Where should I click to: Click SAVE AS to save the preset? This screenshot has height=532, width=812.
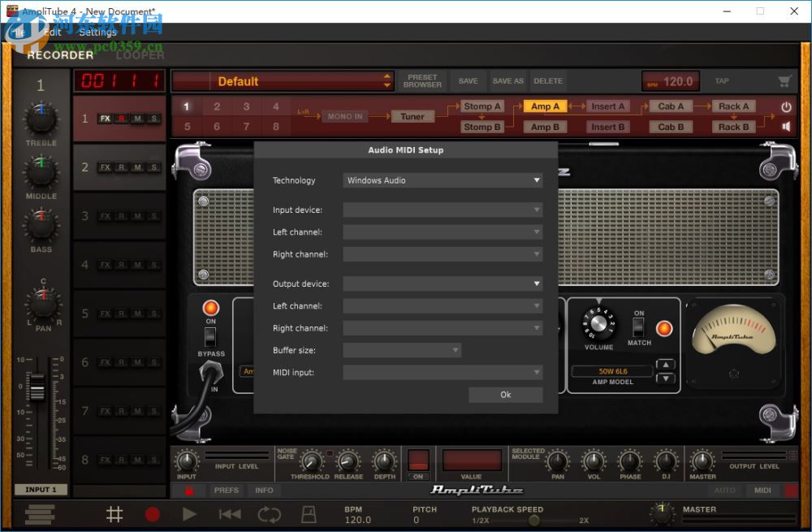coord(508,81)
